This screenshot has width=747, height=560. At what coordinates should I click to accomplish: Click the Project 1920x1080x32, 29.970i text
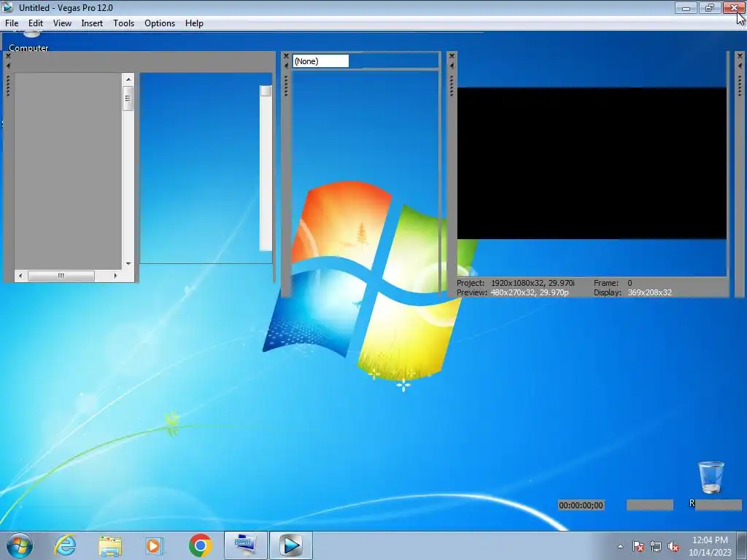click(x=516, y=283)
